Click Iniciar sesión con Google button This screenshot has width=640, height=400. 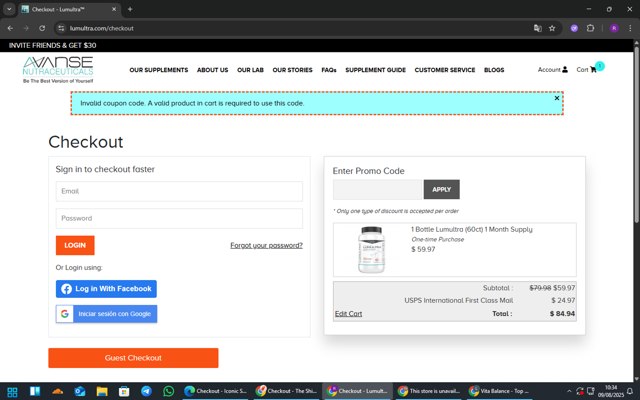click(106, 314)
